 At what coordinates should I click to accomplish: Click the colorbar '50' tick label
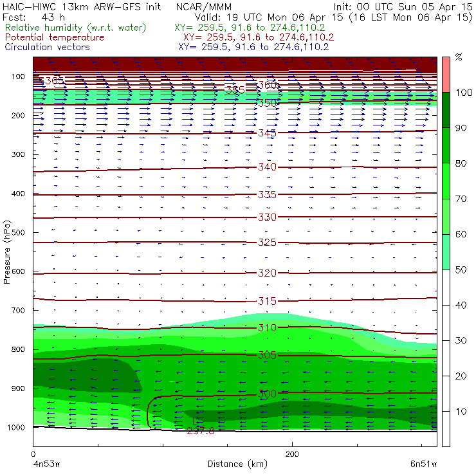(461, 270)
